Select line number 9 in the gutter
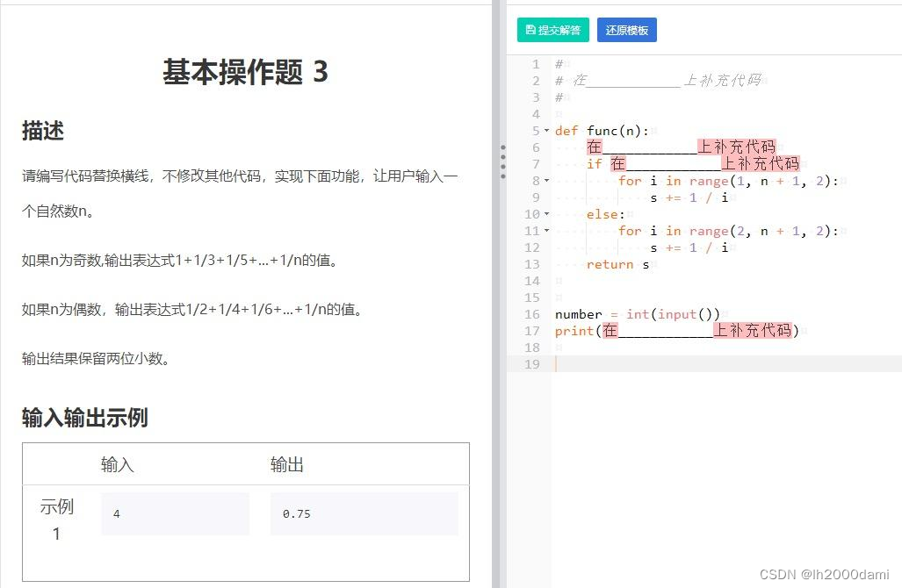This screenshot has height=588, width=902. coord(534,197)
